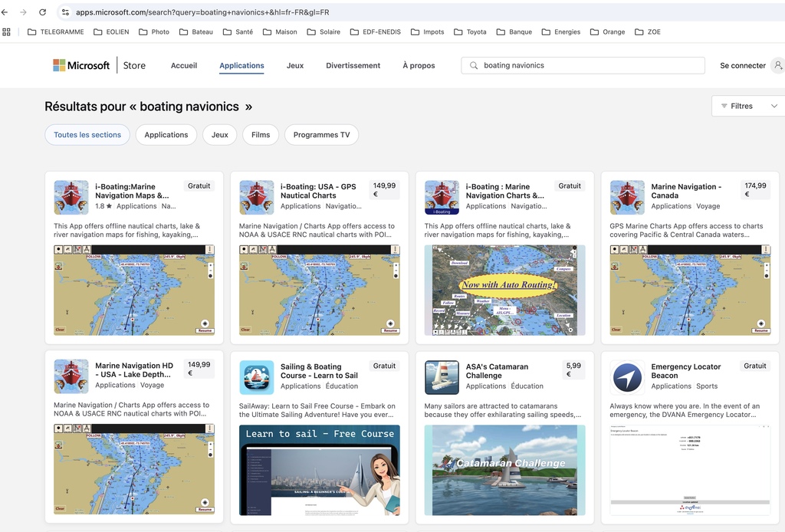Open the Marine Navigation - Canada title link
The width and height of the screenshot is (785, 532).
point(686,191)
